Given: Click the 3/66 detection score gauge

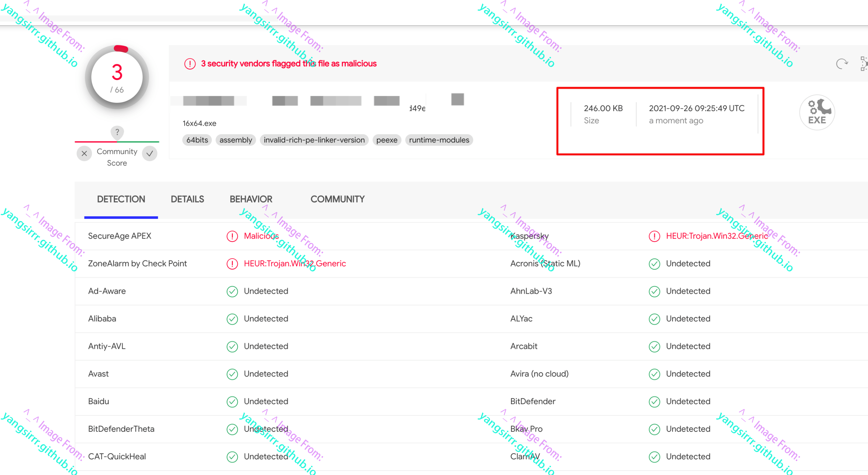Looking at the screenshot, I should point(117,78).
